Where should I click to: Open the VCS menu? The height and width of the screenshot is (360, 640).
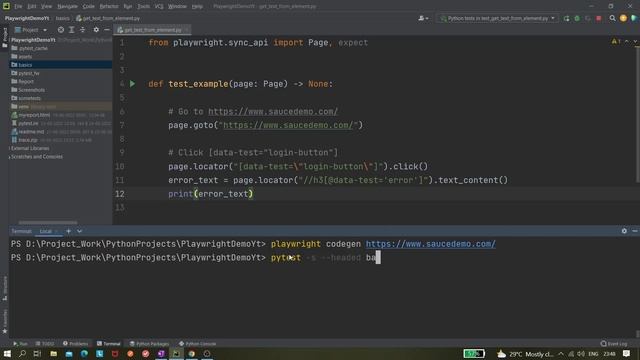159,7
